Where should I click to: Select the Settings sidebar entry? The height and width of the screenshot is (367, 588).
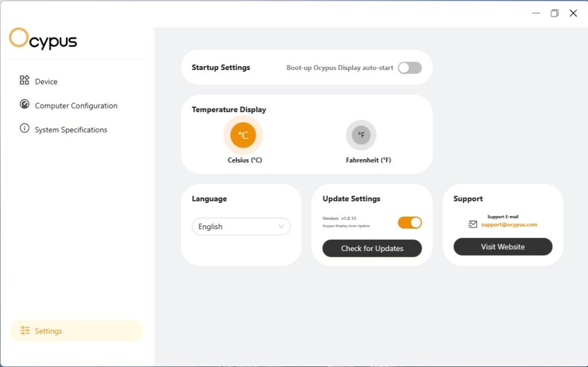(76, 331)
